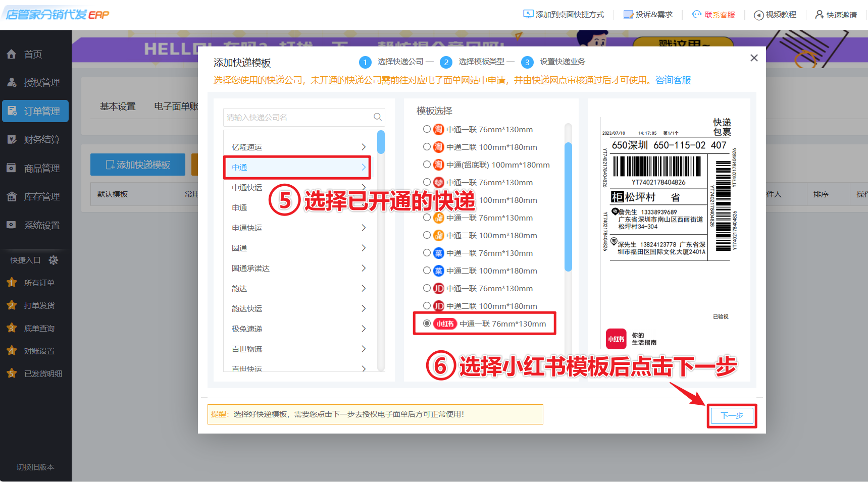
Task: Click the home icon beside 首页
Action: click(12, 54)
